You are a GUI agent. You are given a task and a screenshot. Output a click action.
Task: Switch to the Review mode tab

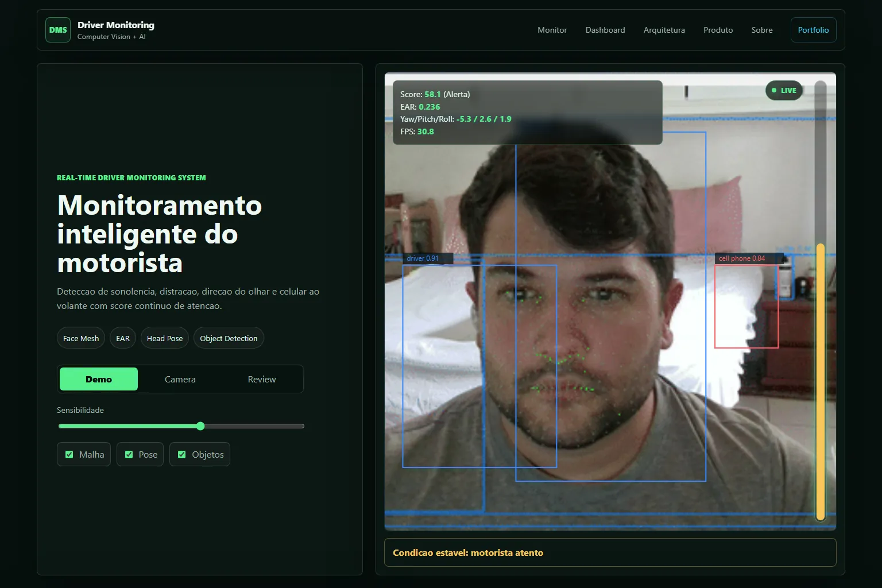click(x=262, y=379)
